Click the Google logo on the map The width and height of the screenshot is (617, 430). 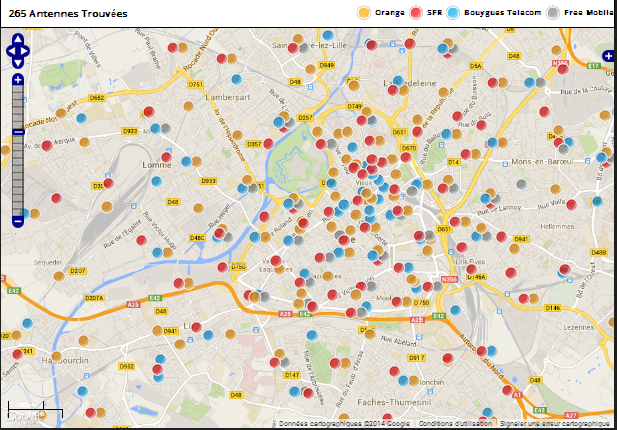27,415
